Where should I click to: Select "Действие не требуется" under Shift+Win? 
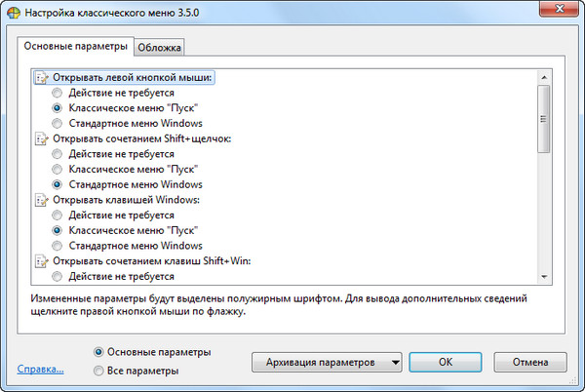[x=61, y=277]
